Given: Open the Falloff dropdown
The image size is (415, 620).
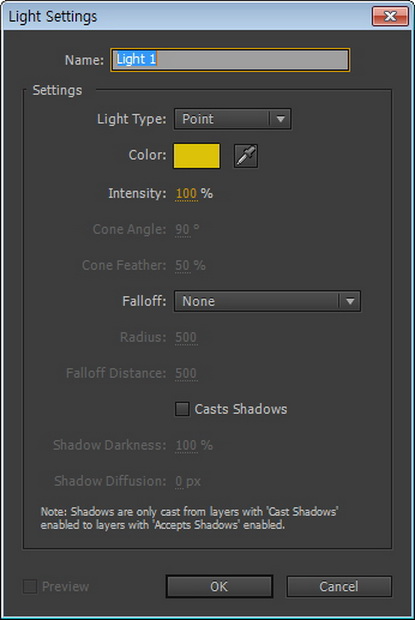Looking at the screenshot, I should pyautogui.click(x=267, y=301).
